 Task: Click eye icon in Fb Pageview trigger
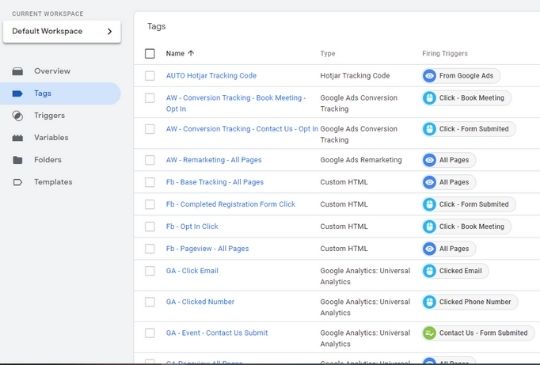[429, 249]
